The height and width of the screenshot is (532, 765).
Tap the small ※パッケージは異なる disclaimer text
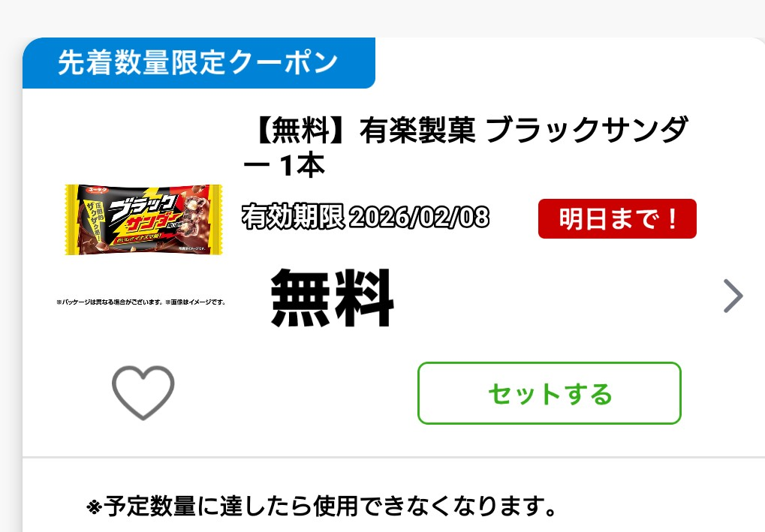(x=141, y=302)
